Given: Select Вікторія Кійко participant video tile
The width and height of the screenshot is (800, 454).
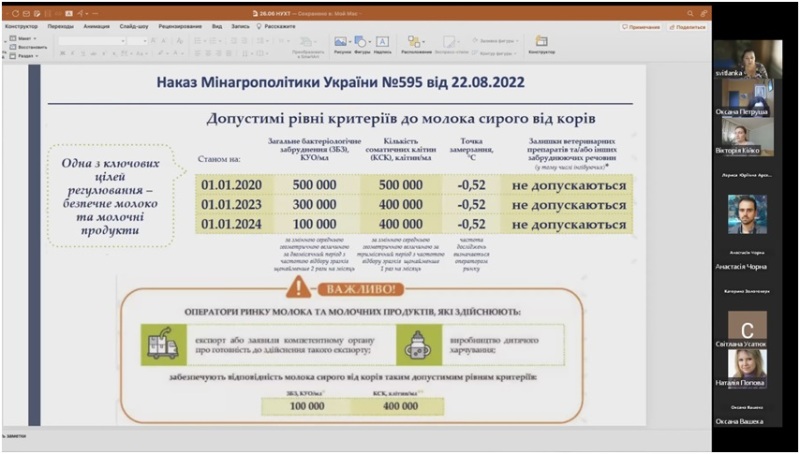Looking at the screenshot, I should [x=747, y=137].
